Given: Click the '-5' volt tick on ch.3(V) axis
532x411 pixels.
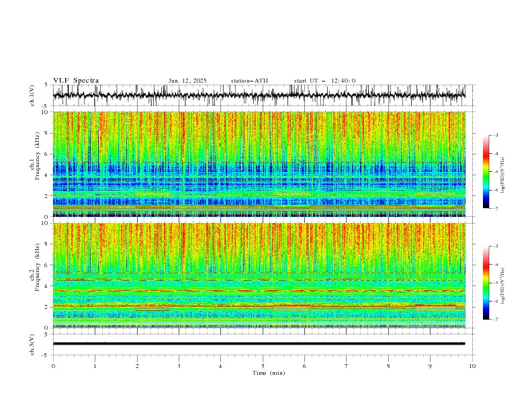Looking at the screenshot, I should [x=46, y=355].
